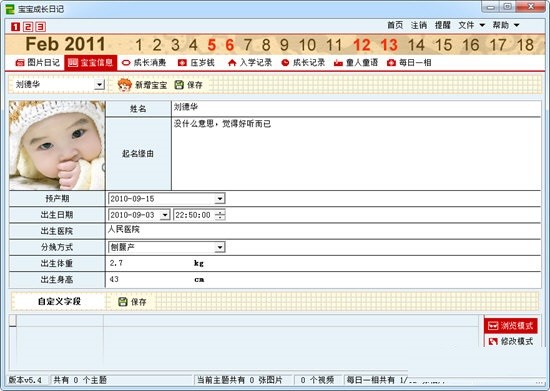Expand the 文件 dropdown arrow
Image resolution: width=550 pixels, height=391 pixels.
(482, 25)
